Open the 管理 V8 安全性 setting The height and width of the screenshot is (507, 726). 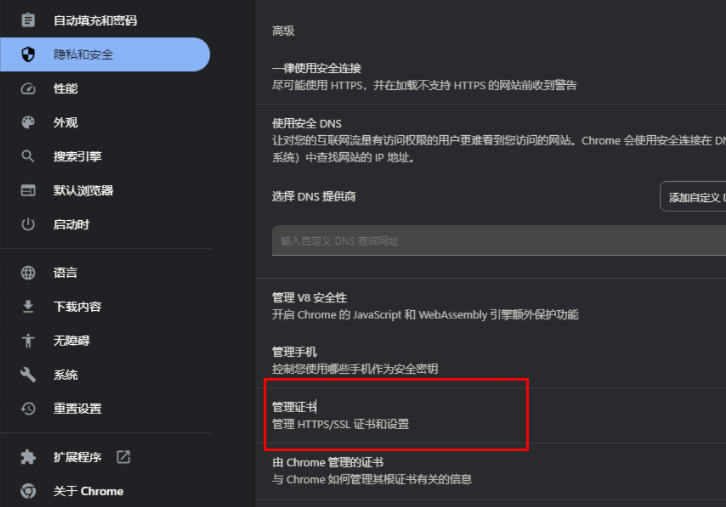click(x=491, y=306)
